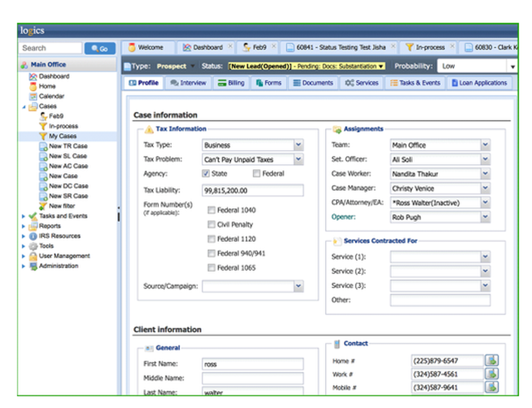Click the Tools gear icon
The height and width of the screenshot is (408, 532).
click(33, 246)
